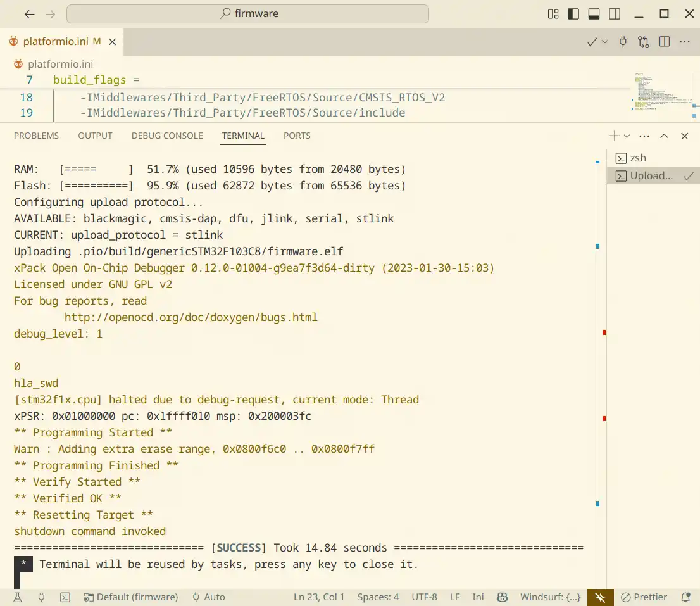
Task: Click the plug icon in status bar
Action: [x=42, y=598]
